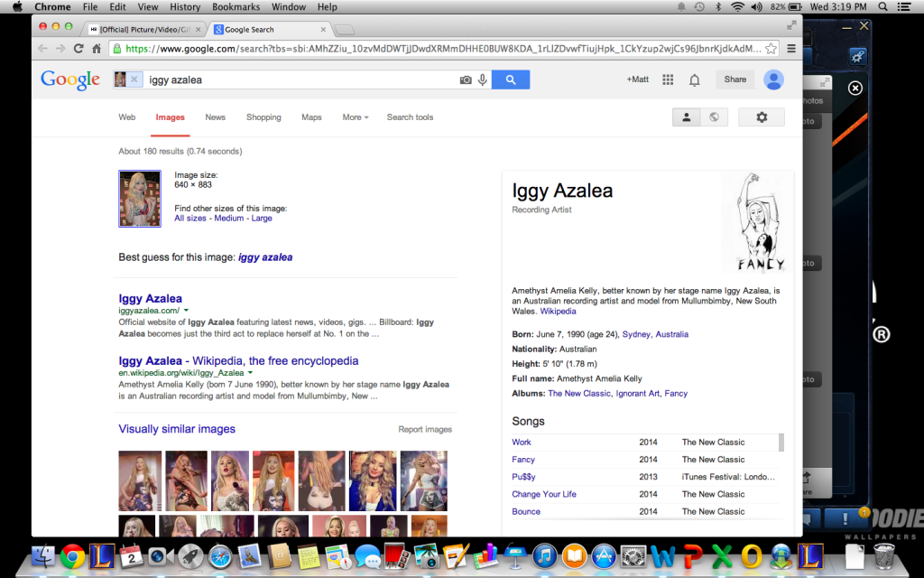Remove the image chip from search box
The width and height of the screenshot is (924, 578).
(x=134, y=79)
